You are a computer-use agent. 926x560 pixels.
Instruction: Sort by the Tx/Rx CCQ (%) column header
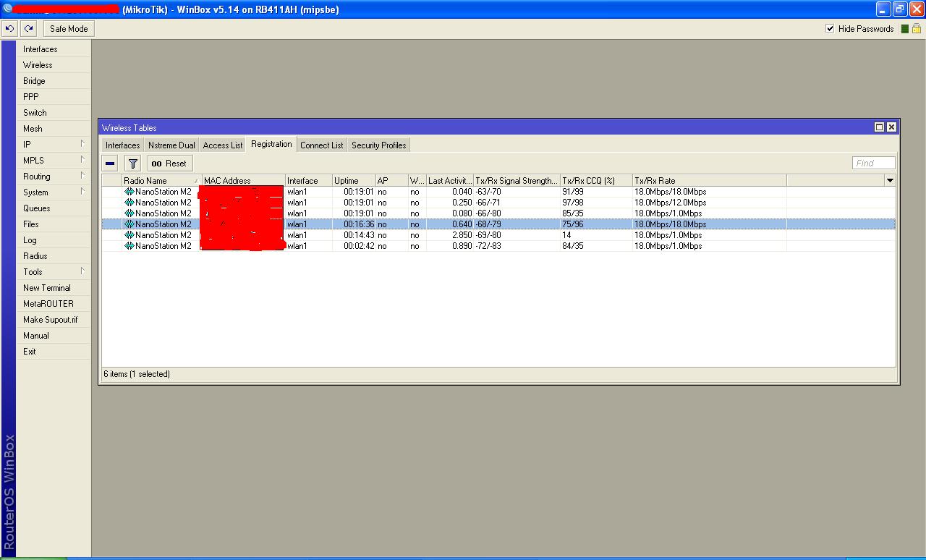click(596, 181)
